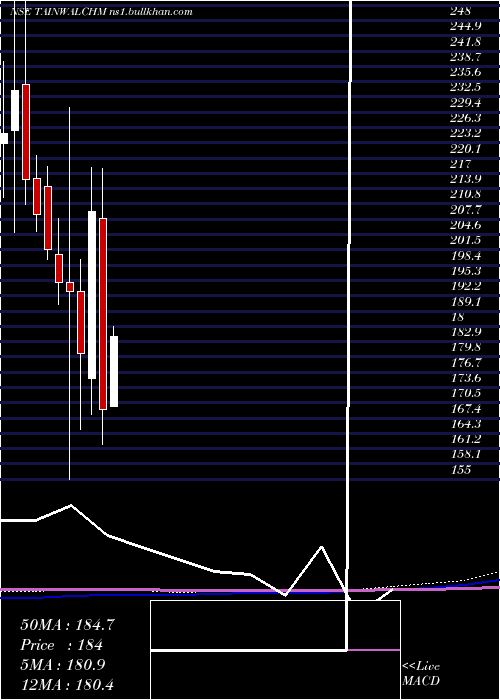Click the <<Live MACD label
This screenshot has width=500, height=700.
click(421, 673)
